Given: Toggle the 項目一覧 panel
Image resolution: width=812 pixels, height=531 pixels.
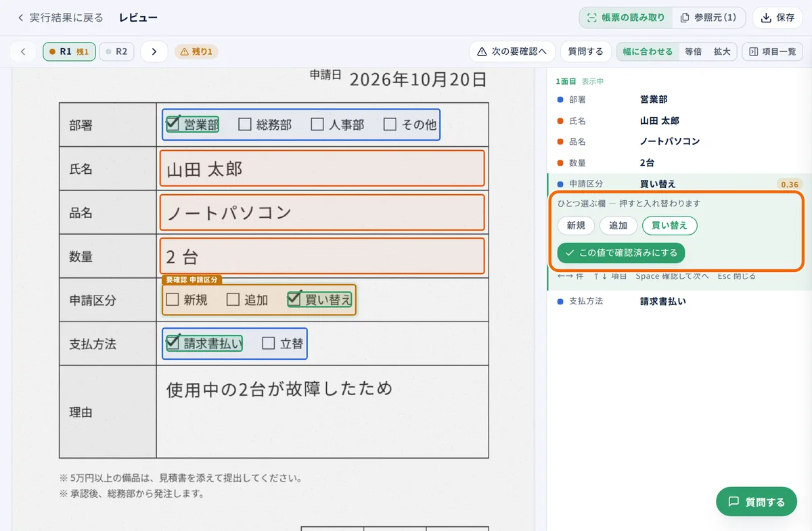Looking at the screenshot, I should (x=772, y=51).
